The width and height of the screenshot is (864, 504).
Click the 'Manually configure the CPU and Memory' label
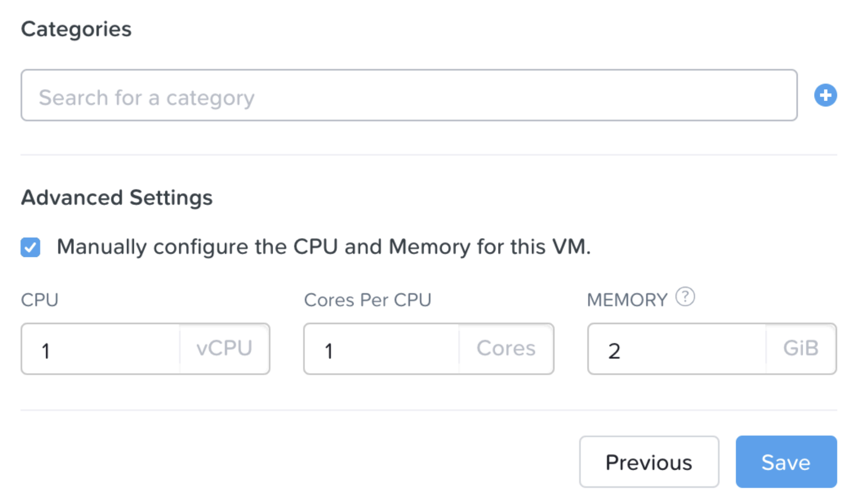pos(324,247)
